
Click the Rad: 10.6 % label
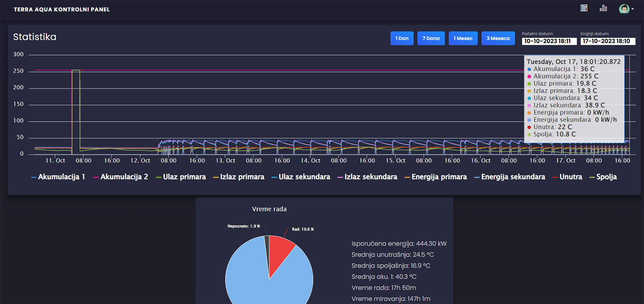click(303, 229)
